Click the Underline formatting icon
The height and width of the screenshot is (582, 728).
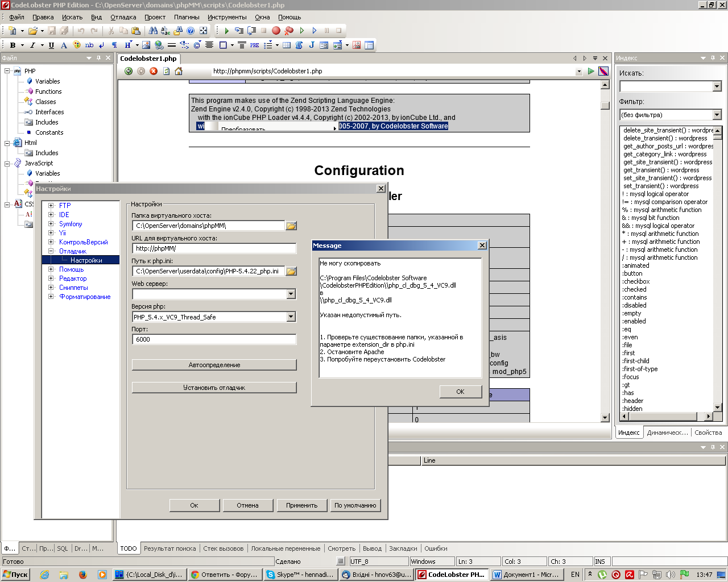[51, 45]
